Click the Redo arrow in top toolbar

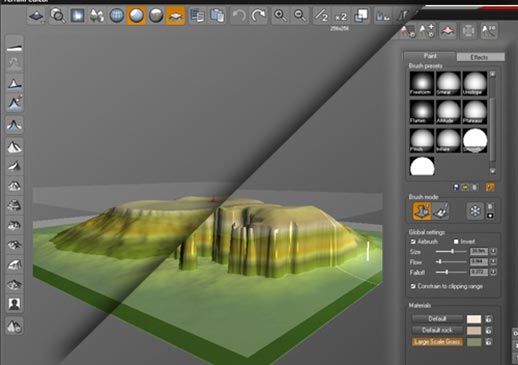259,15
